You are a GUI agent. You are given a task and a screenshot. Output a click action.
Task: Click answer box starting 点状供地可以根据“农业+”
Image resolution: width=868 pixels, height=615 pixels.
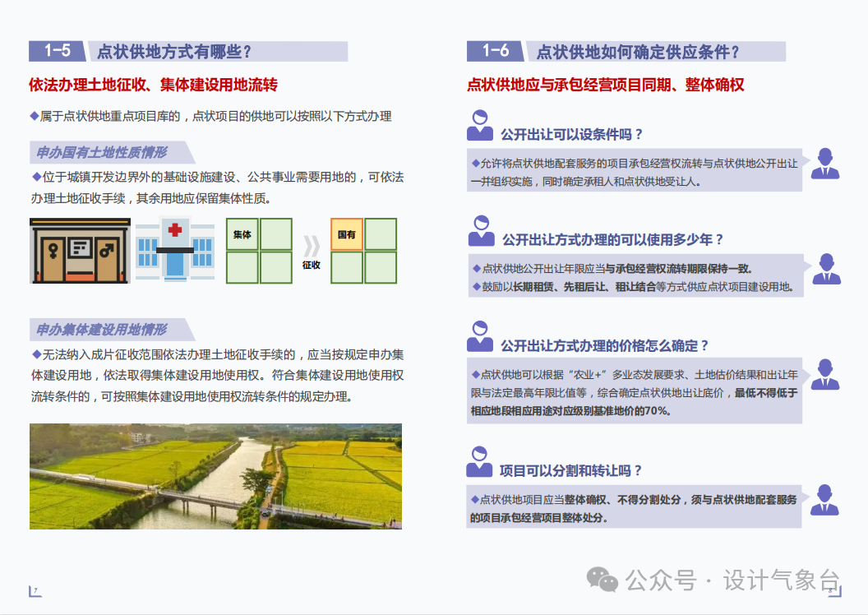635,391
